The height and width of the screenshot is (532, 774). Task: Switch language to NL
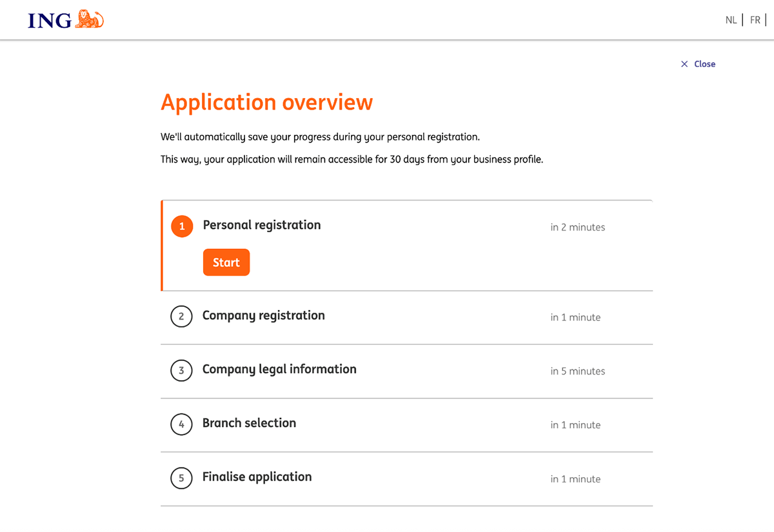[731, 20]
